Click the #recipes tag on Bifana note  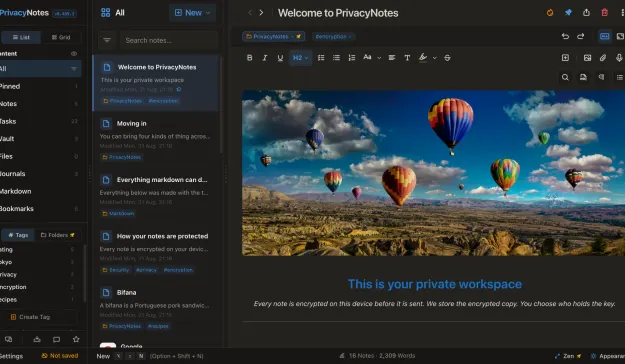pos(158,326)
